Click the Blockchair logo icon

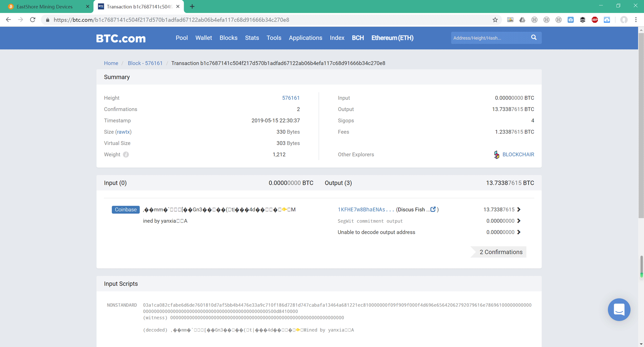click(496, 155)
